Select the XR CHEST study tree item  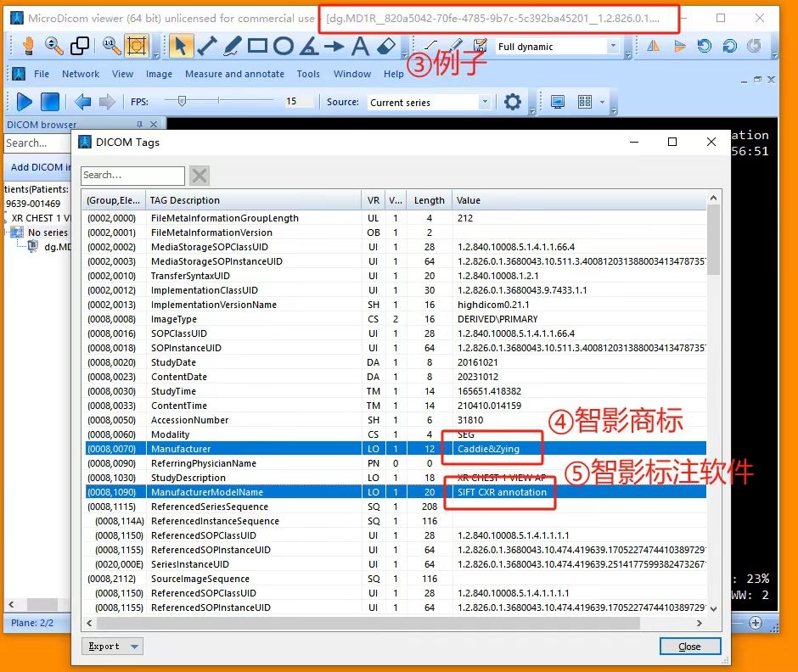point(41,218)
